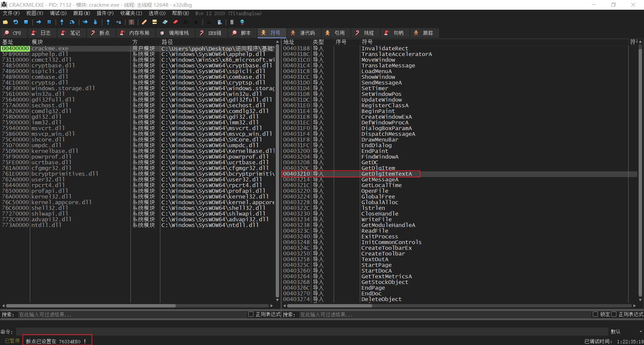Open Scylla with the red S icon
The height and width of the screenshot is (345, 644).
click(131, 22)
